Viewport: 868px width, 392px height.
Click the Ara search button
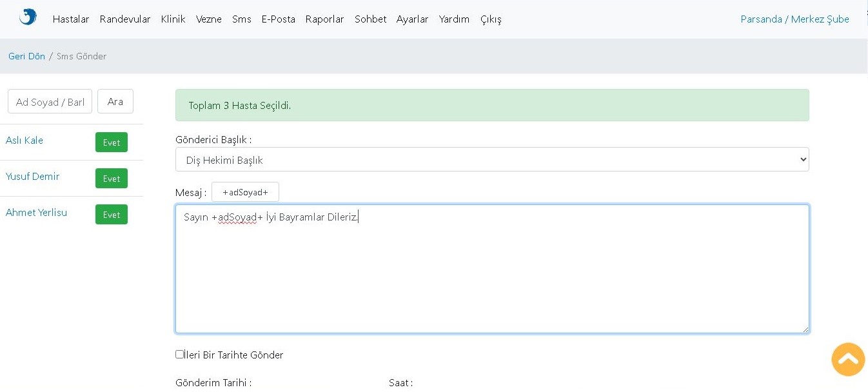click(x=115, y=101)
